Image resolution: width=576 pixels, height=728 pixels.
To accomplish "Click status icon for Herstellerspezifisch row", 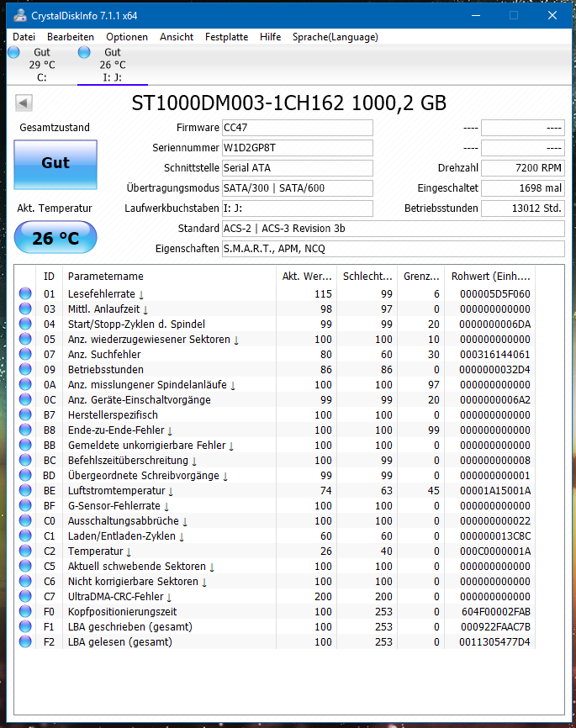I will (25, 414).
